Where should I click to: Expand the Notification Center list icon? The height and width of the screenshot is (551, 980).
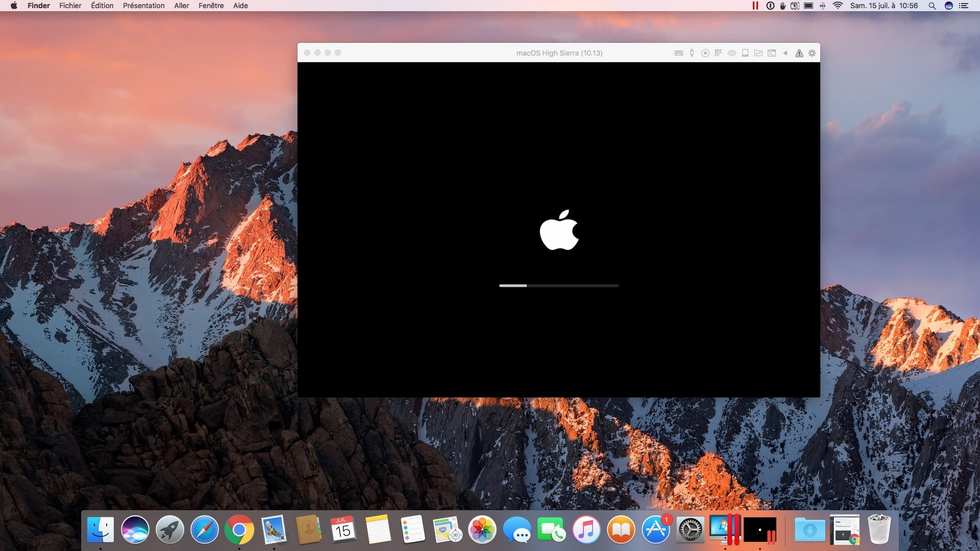[964, 6]
